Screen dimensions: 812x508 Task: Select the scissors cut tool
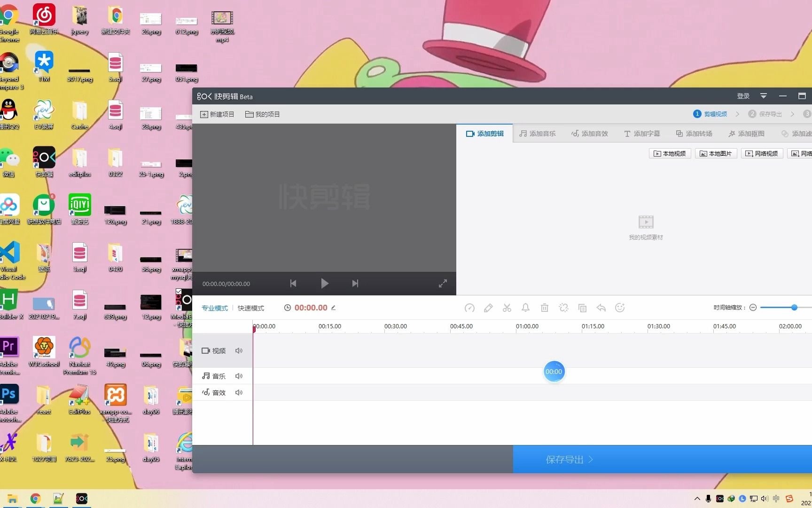[x=507, y=308]
